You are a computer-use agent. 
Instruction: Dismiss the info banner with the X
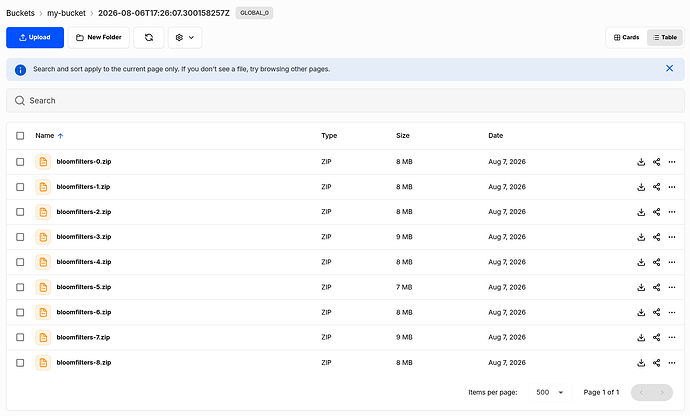[669, 68]
